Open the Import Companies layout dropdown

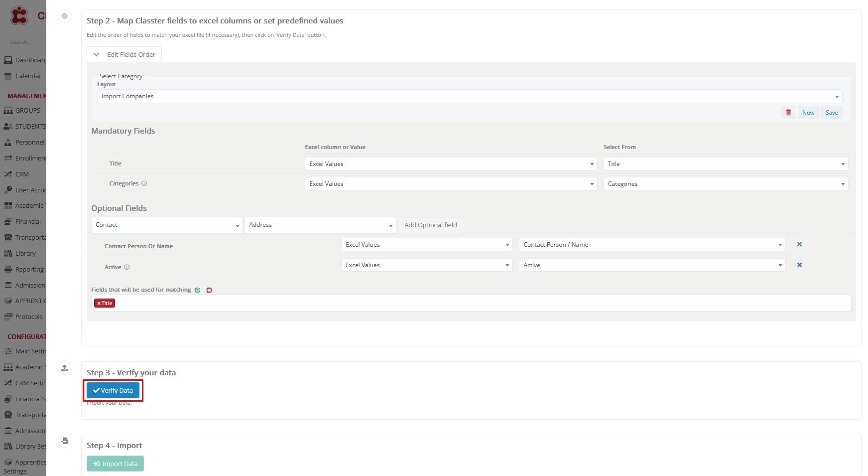coord(469,97)
